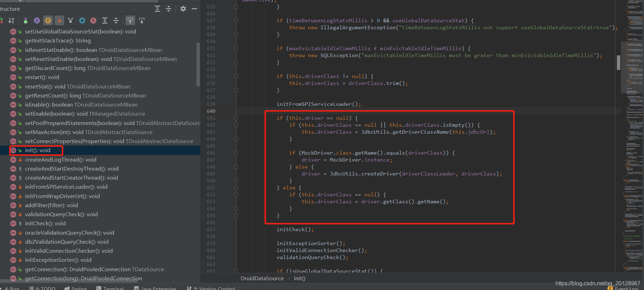Open the Terminal tool window tab
The width and height of the screenshot is (644, 290).
110,288
